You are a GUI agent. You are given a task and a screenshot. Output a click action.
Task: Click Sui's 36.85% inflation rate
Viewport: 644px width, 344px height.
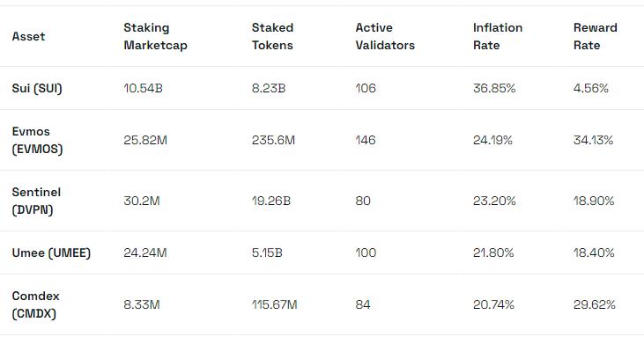pos(494,88)
